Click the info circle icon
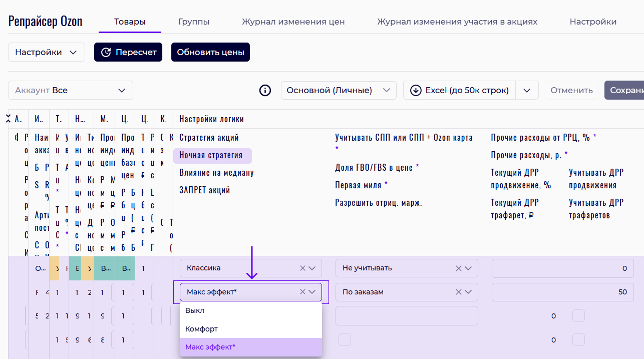Screen dimensions: 644x359 coord(265,91)
